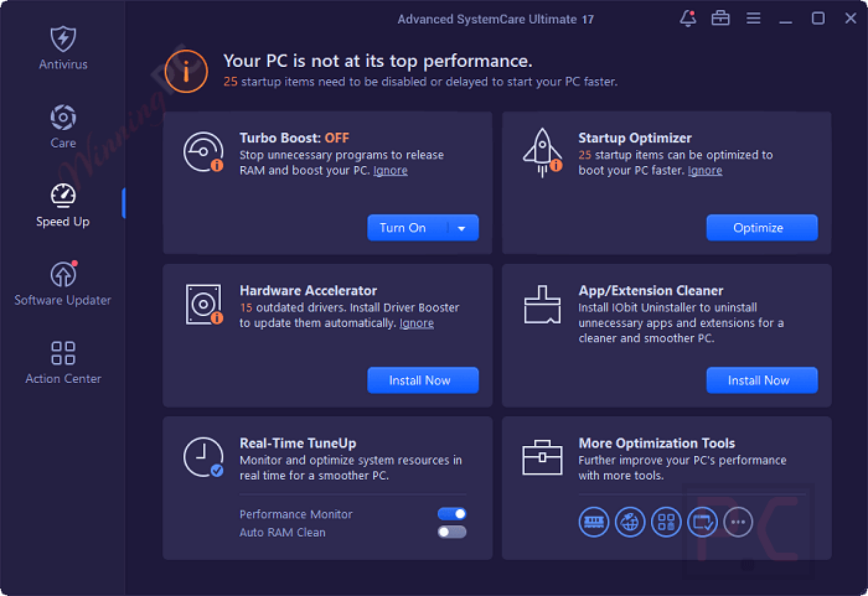This screenshot has width=868, height=596.
Task: Open the hamburger menu in the title bar
Action: coord(754,19)
